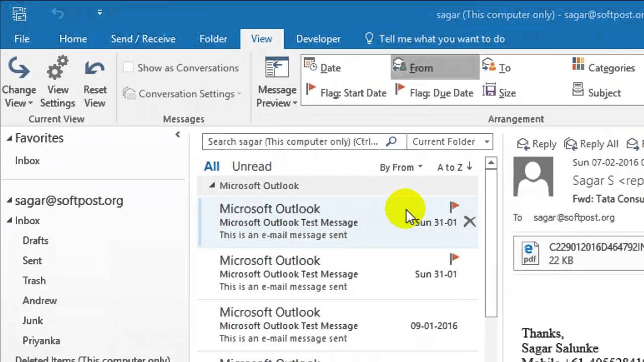Screen dimensions: 644x362
Task: Open the Andrew folder
Action: [x=39, y=301]
